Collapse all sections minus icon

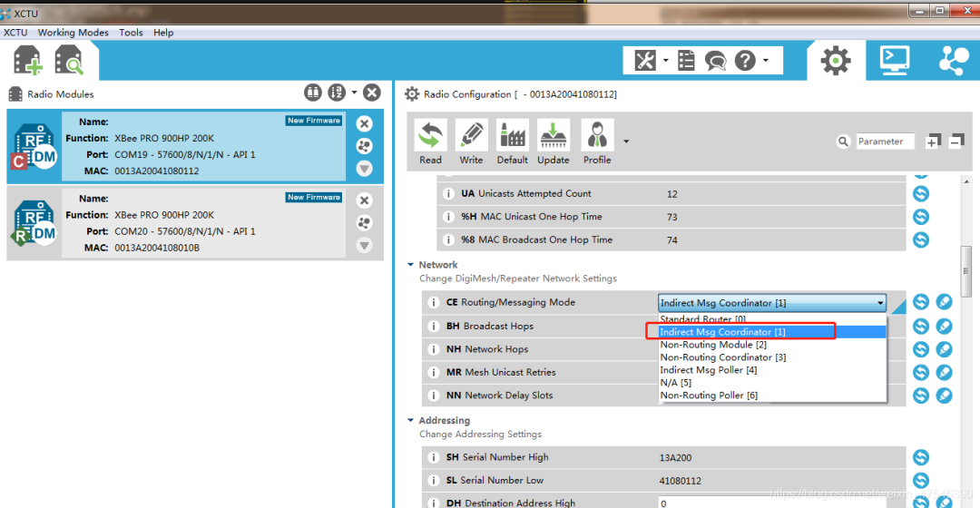(955, 142)
